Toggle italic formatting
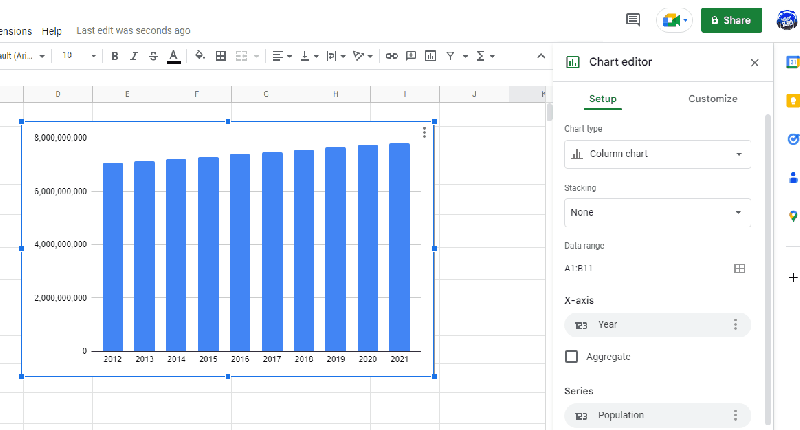Screen dimensions: 800x430 click(134, 56)
